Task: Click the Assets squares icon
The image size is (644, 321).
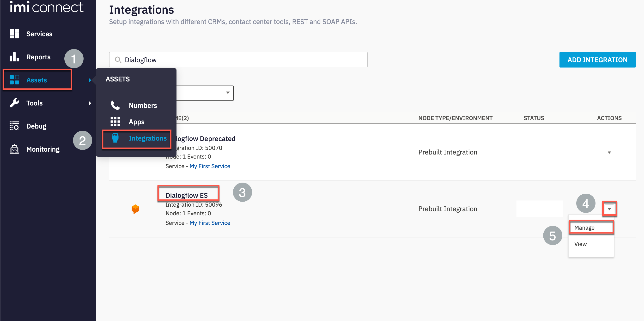Action: click(14, 80)
